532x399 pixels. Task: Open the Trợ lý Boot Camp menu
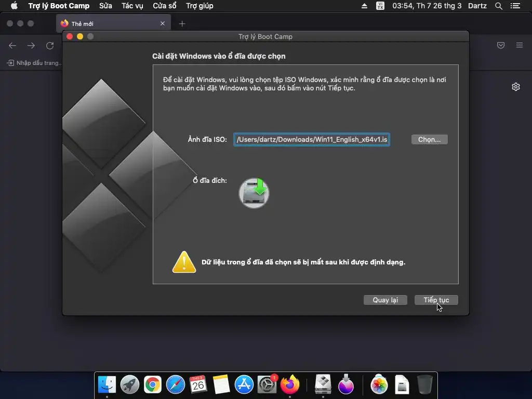pos(59,6)
